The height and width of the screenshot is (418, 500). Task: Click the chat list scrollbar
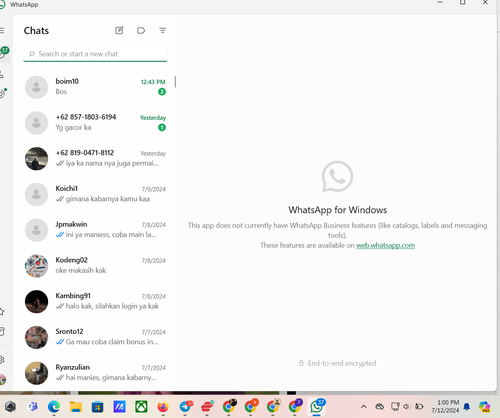pyautogui.click(x=175, y=82)
